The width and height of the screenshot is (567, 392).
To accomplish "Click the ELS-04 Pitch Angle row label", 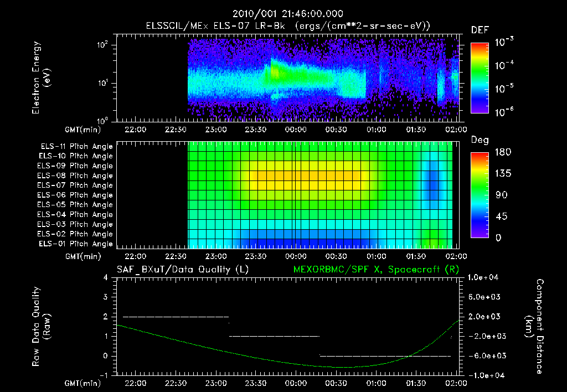I will (75, 214).
